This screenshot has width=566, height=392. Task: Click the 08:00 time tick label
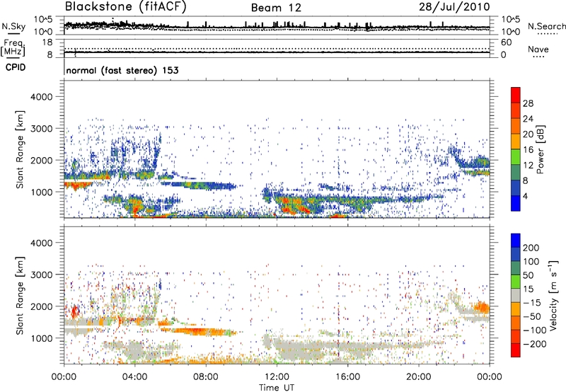[x=205, y=377]
